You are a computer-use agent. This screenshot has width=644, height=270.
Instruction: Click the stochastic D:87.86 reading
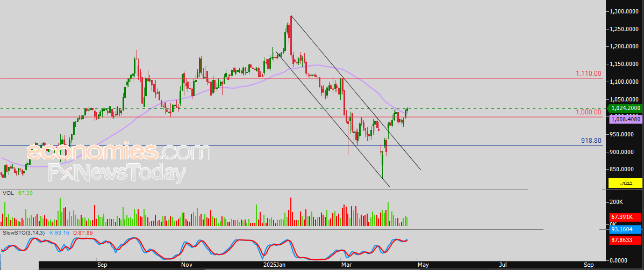tap(83, 232)
